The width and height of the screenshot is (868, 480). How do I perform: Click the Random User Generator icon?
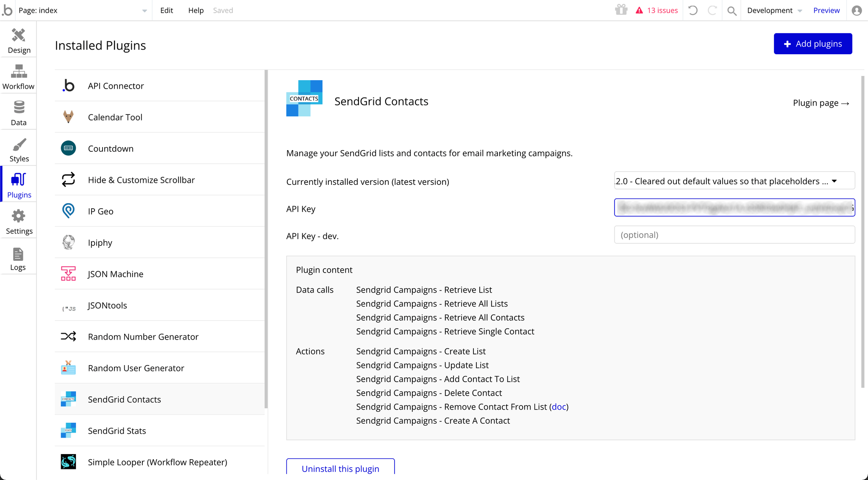(x=68, y=368)
